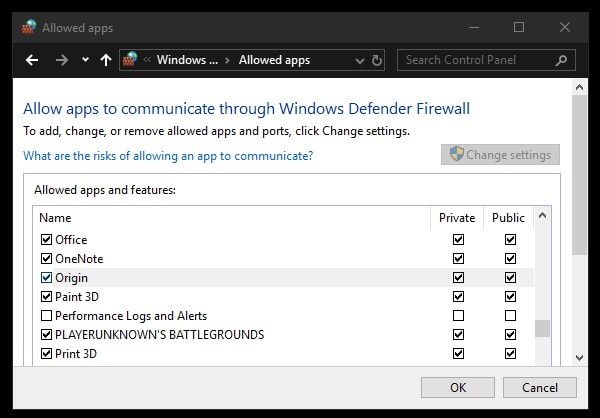Click the app list scroll-up arrow
The width and height of the screenshot is (600, 418).
click(x=542, y=216)
